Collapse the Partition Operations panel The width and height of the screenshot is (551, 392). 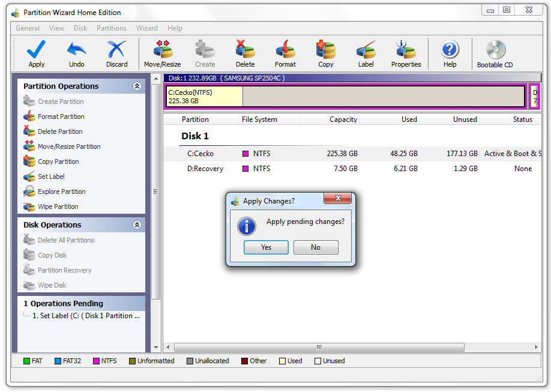point(137,86)
